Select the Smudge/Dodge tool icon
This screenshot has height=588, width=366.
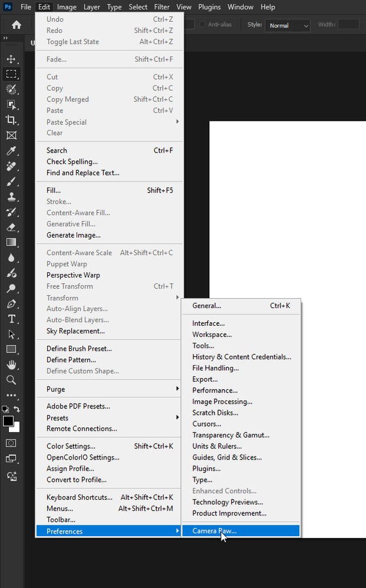point(11,273)
